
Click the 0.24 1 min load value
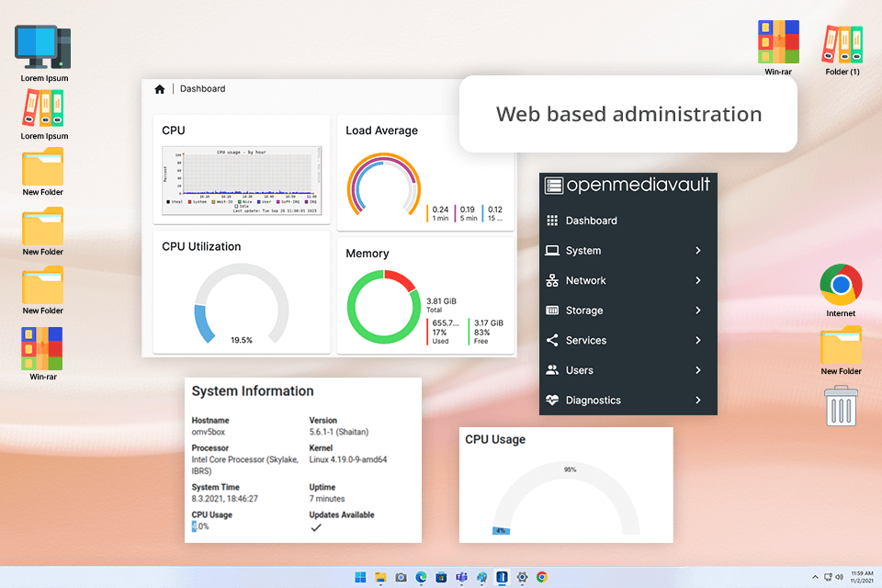pyautogui.click(x=440, y=213)
